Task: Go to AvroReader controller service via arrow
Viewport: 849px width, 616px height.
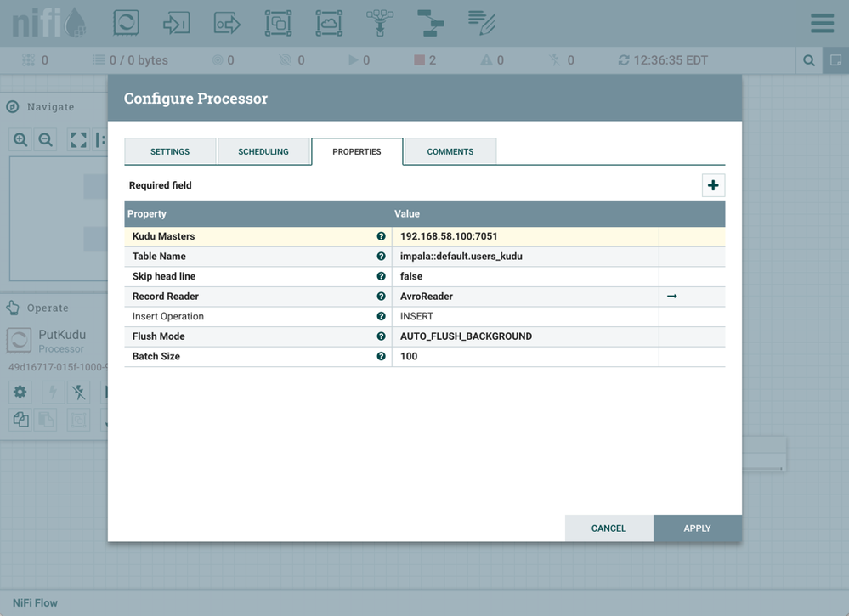Action: click(671, 296)
